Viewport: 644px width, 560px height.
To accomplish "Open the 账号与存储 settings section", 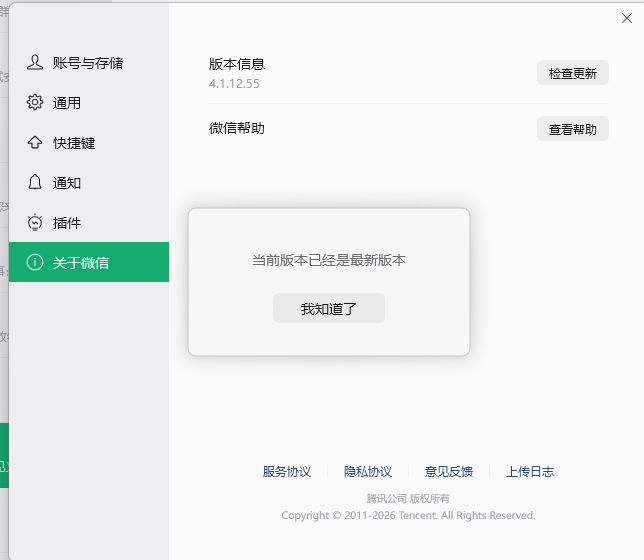I will point(89,63).
